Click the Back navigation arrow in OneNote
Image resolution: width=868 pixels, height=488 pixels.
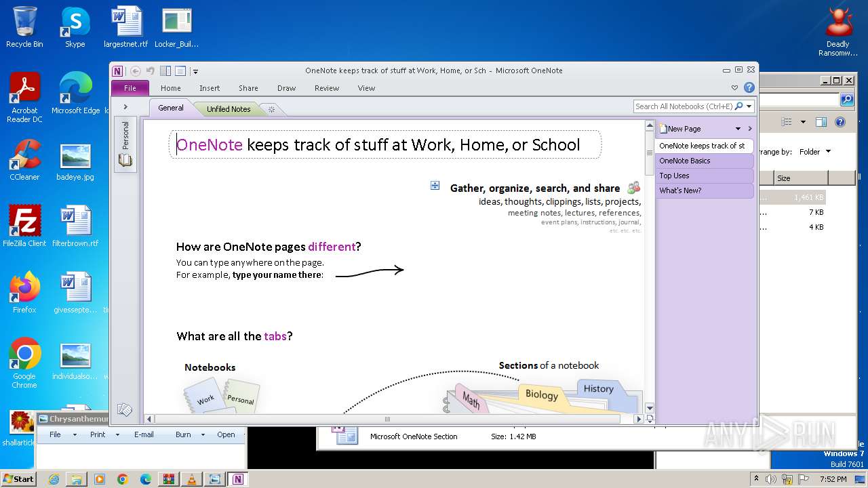click(x=136, y=70)
